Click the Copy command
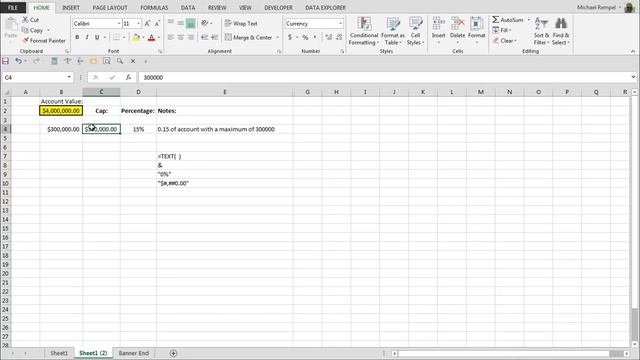This screenshot has height=360, width=640. tap(33, 30)
